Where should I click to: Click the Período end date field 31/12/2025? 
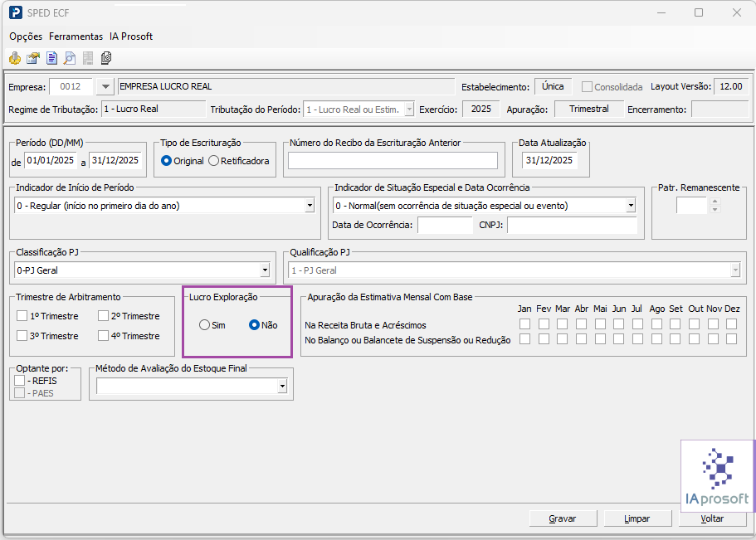pyautogui.click(x=115, y=161)
